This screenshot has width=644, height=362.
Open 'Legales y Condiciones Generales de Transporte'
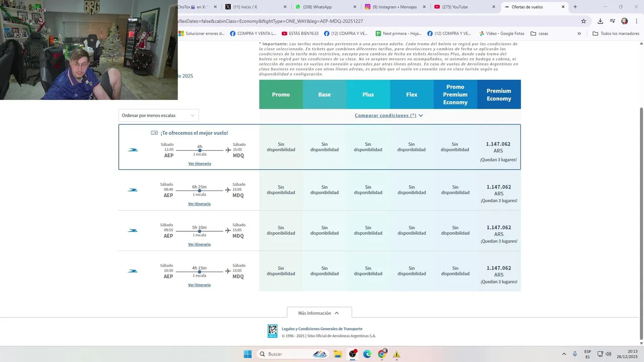coord(322,329)
